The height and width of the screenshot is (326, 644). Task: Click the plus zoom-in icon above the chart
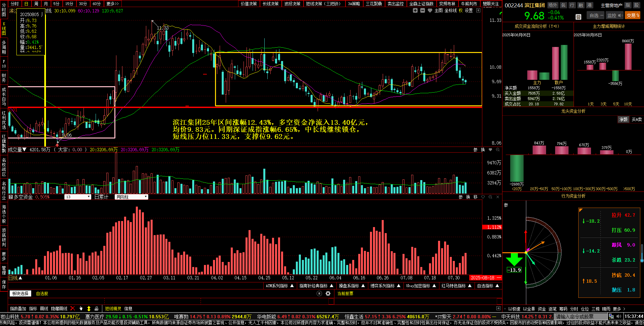[415, 10]
